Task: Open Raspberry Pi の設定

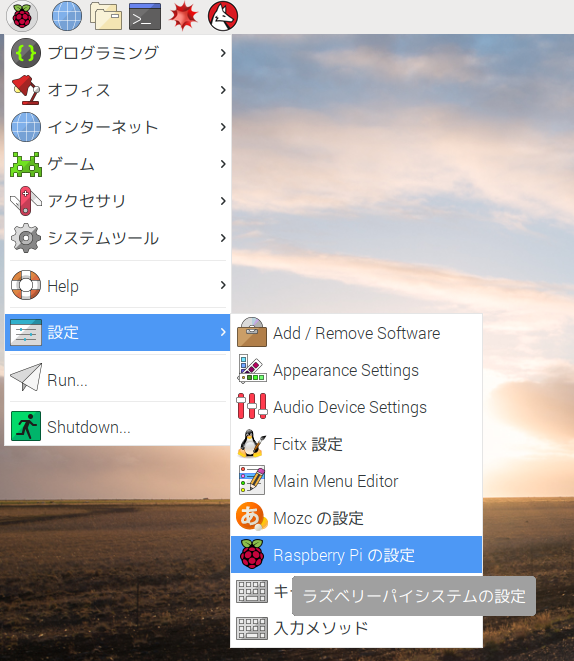Action: [x=357, y=554]
